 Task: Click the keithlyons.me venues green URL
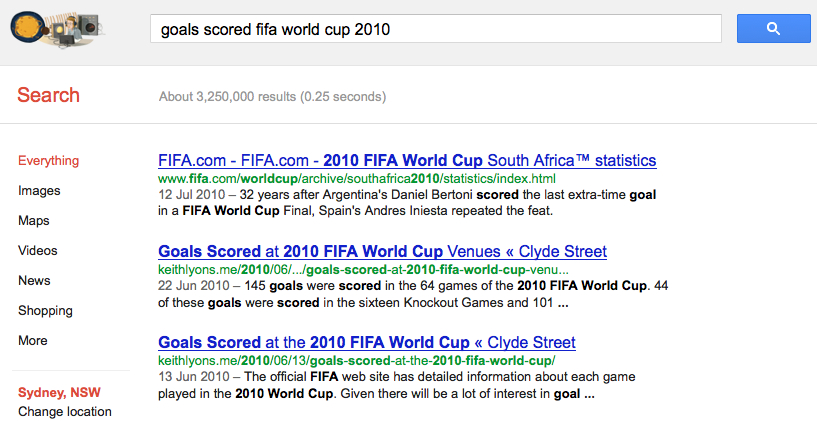pyautogui.click(x=363, y=270)
